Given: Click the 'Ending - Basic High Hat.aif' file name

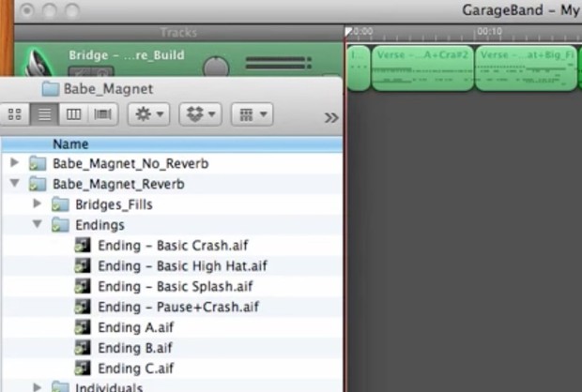Looking at the screenshot, I should tap(182, 266).
